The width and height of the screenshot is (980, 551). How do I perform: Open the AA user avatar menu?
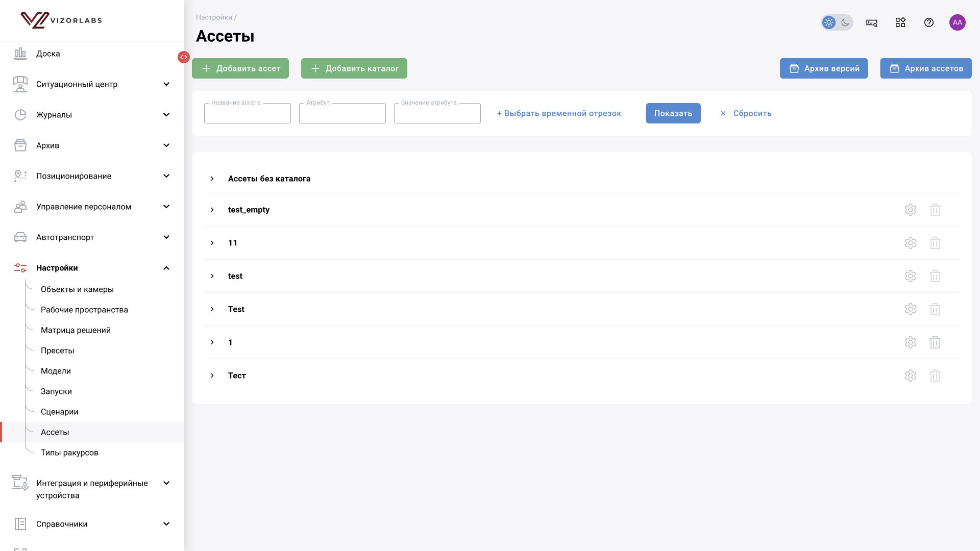coord(957,22)
